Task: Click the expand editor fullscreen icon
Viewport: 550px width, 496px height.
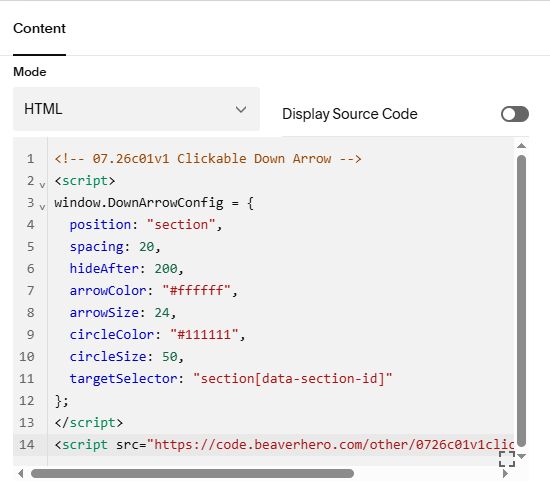Action: click(507, 459)
